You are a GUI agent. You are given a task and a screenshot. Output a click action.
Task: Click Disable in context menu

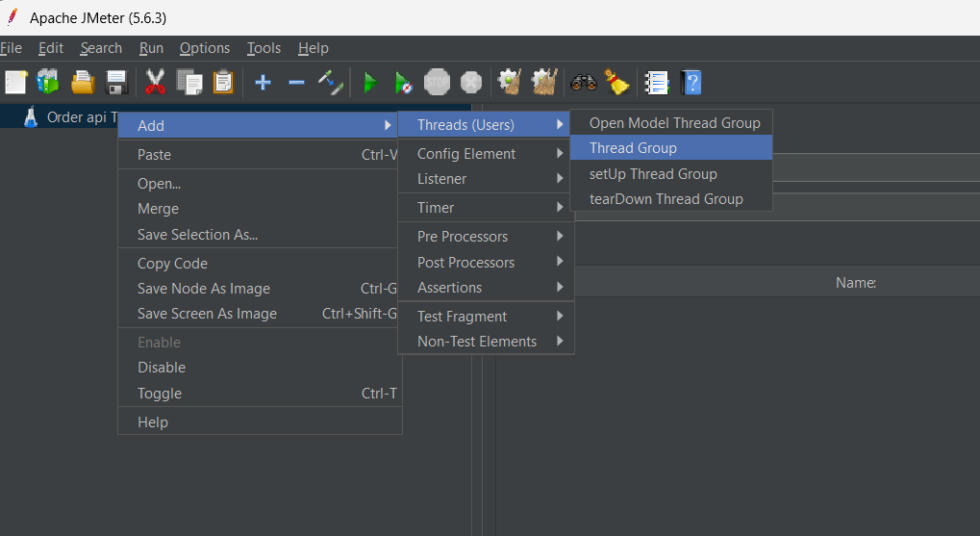pyautogui.click(x=259, y=368)
